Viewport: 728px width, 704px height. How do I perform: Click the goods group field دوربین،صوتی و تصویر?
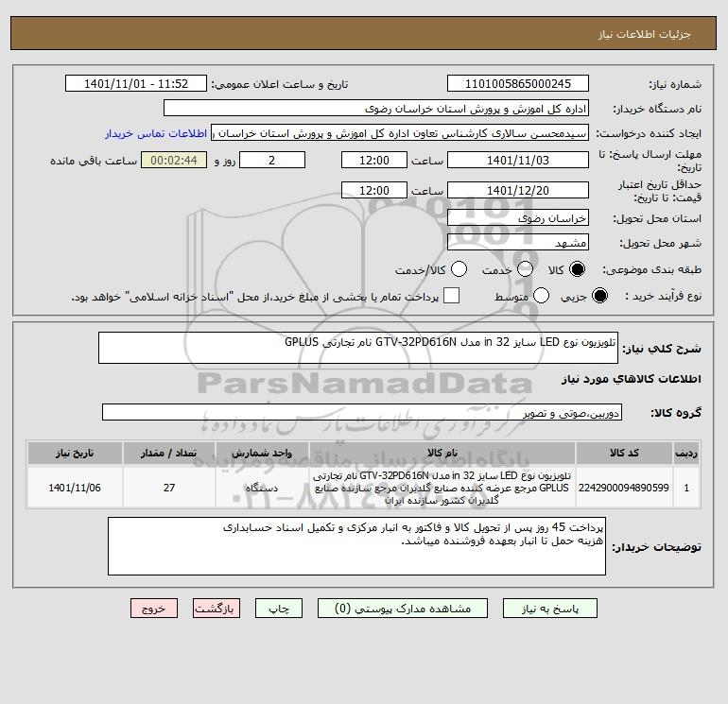click(x=362, y=412)
